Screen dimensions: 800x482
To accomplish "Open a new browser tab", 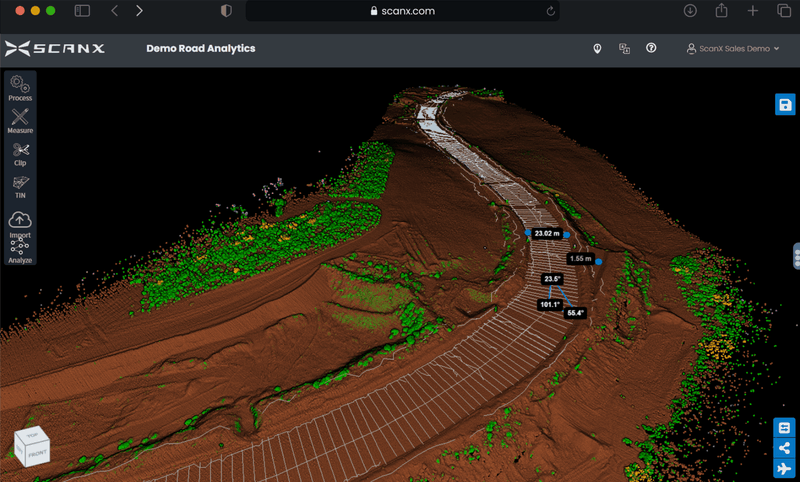I will [x=753, y=10].
